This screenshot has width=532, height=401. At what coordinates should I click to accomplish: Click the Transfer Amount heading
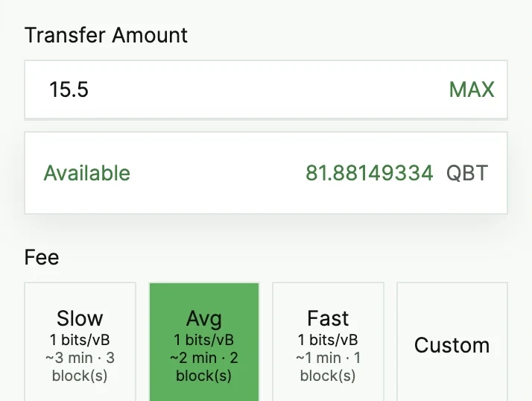tap(106, 35)
